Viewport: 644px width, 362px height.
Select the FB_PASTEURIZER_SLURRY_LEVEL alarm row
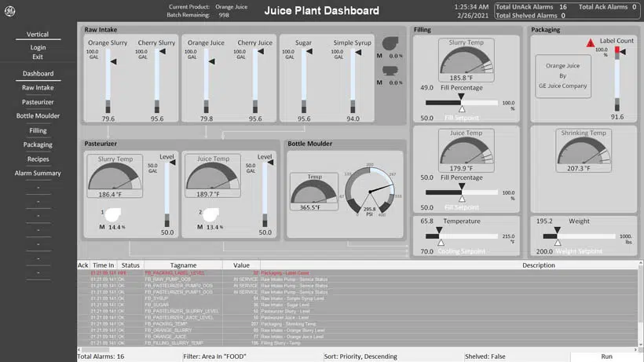(x=357, y=311)
